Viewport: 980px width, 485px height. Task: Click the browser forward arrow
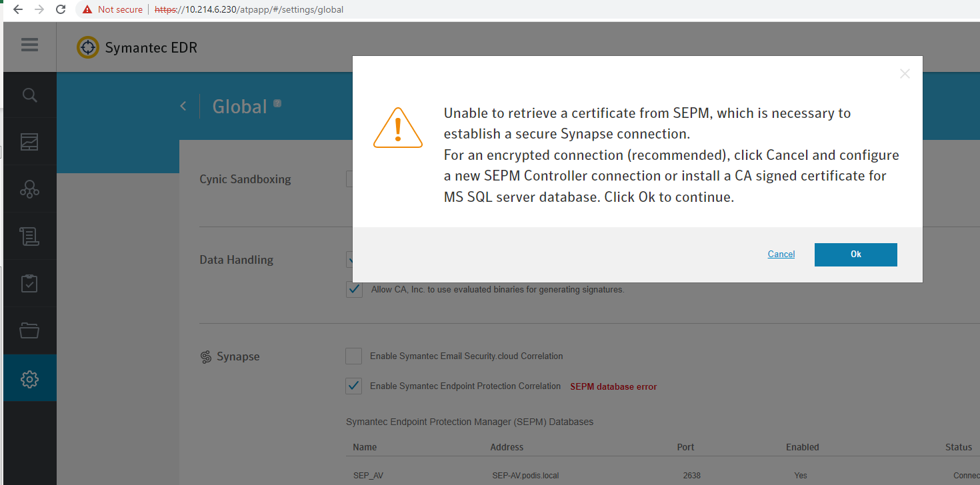coord(39,9)
